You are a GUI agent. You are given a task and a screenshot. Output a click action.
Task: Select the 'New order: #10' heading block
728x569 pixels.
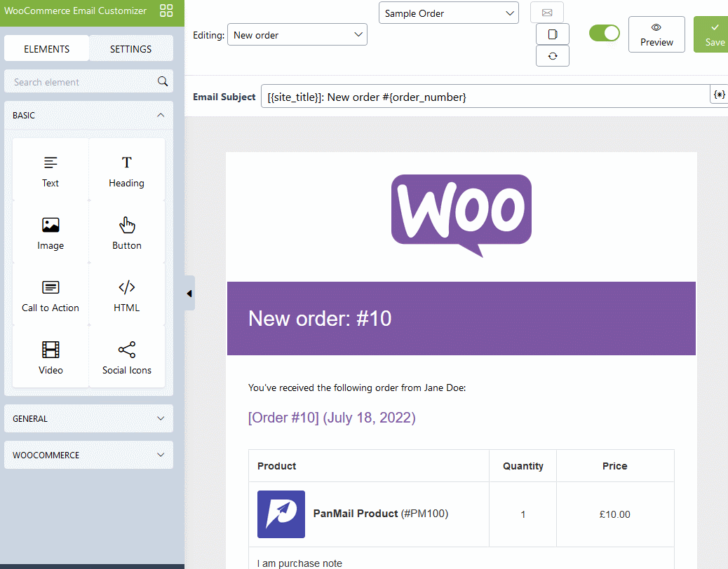tap(461, 319)
